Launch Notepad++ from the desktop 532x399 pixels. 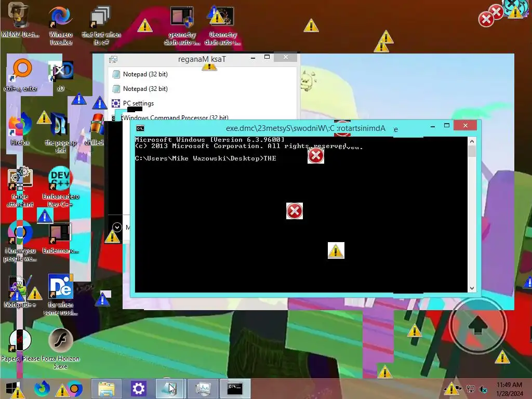click(20, 292)
